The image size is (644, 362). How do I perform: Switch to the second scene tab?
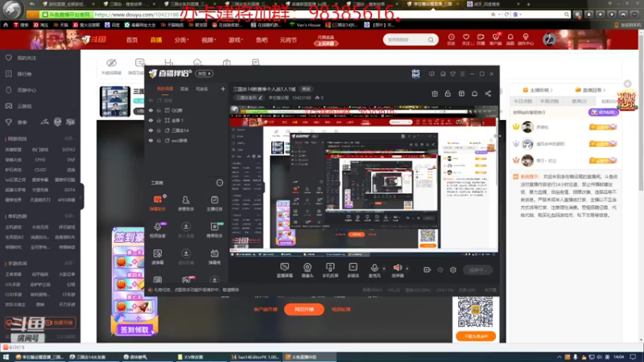click(184, 88)
